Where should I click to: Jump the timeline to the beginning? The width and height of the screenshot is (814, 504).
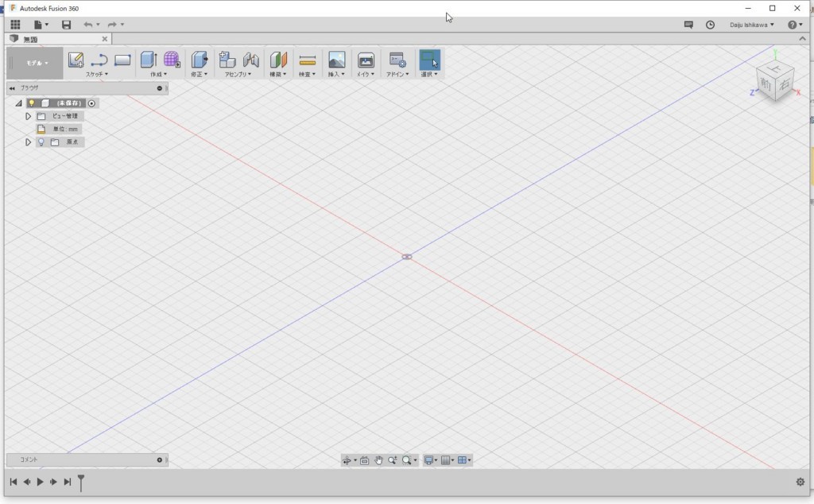pos(14,482)
